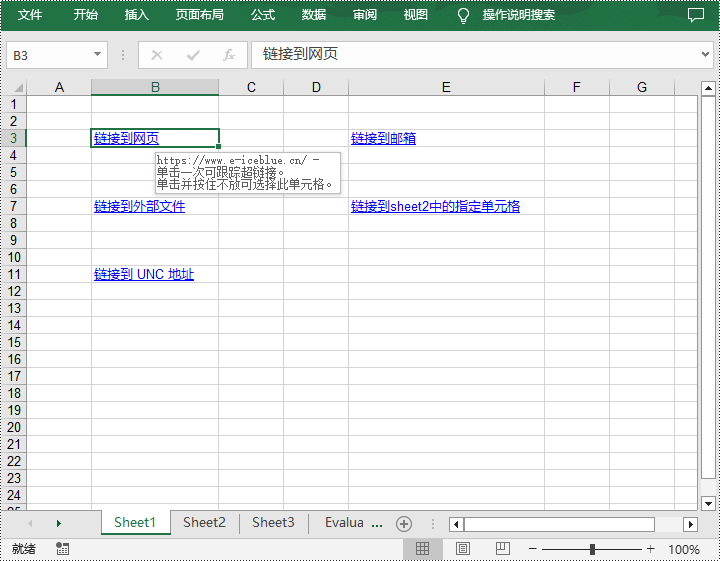
Task: Select row 20 header
Action: 14,427
